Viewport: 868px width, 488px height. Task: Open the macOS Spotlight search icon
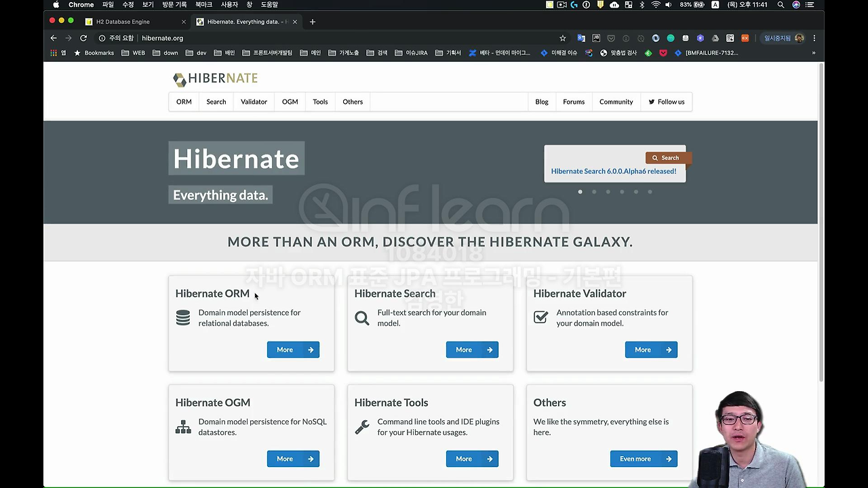click(x=781, y=5)
